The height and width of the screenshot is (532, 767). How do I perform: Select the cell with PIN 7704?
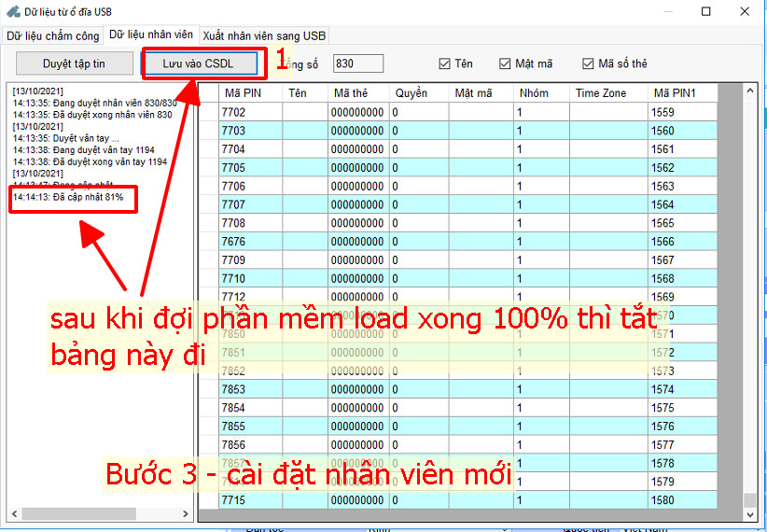pos(250,149)
